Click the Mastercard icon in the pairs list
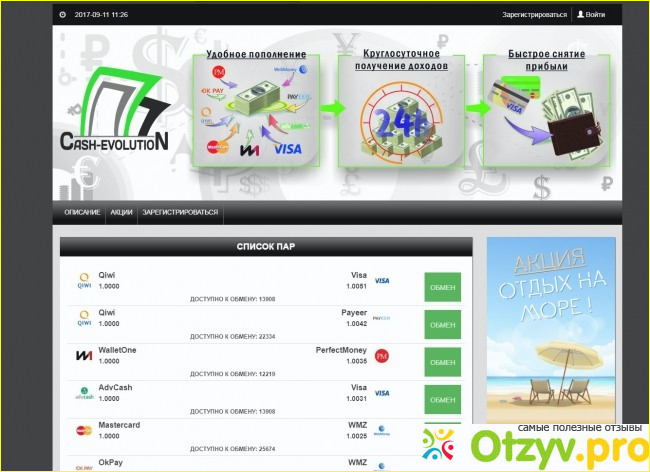Screen dimensions: 650x472 (x=84, y=430)
